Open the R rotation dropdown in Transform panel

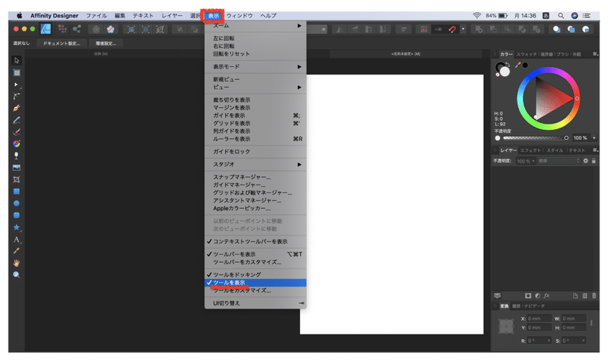click(x=549, y=340)
